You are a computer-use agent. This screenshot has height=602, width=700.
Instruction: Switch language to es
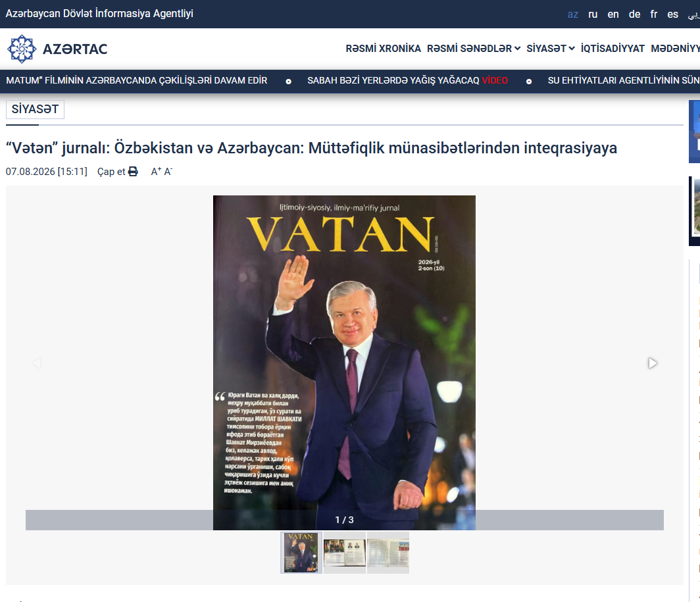tap(673, 14)
